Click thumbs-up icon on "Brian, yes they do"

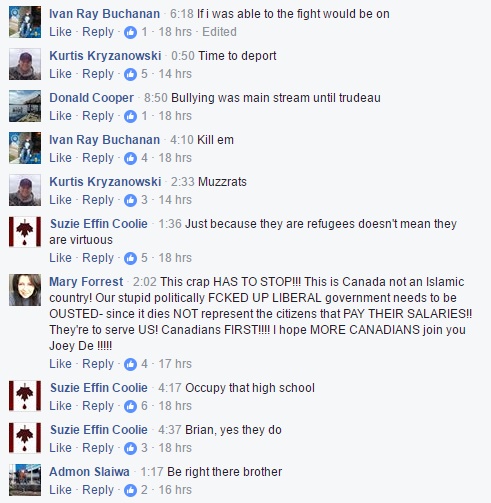click(x=130, y=448)
